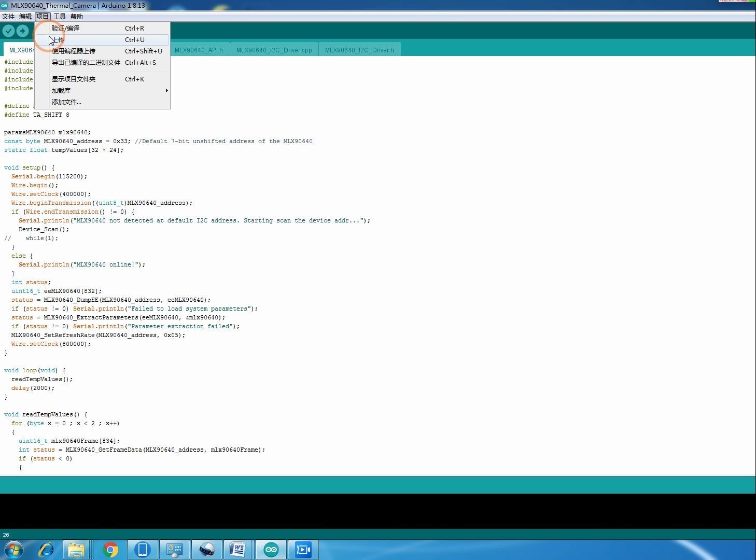Click the 'paramsMLX90640 mlx90640;' line

coord(47,132)
